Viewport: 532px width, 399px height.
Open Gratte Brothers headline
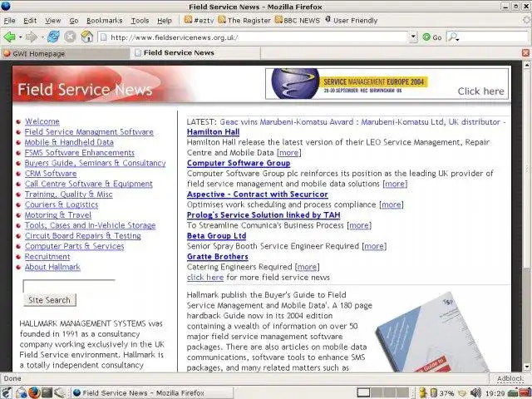click(218, 257)
